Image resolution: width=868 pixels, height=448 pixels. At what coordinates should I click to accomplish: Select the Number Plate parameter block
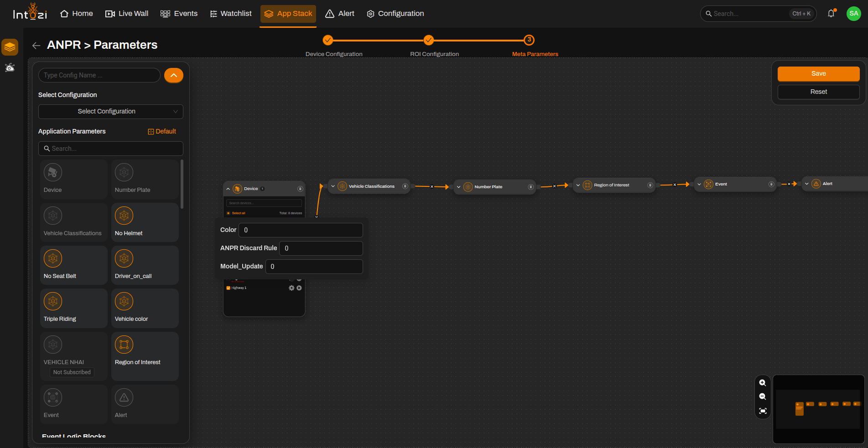(145, 179)
